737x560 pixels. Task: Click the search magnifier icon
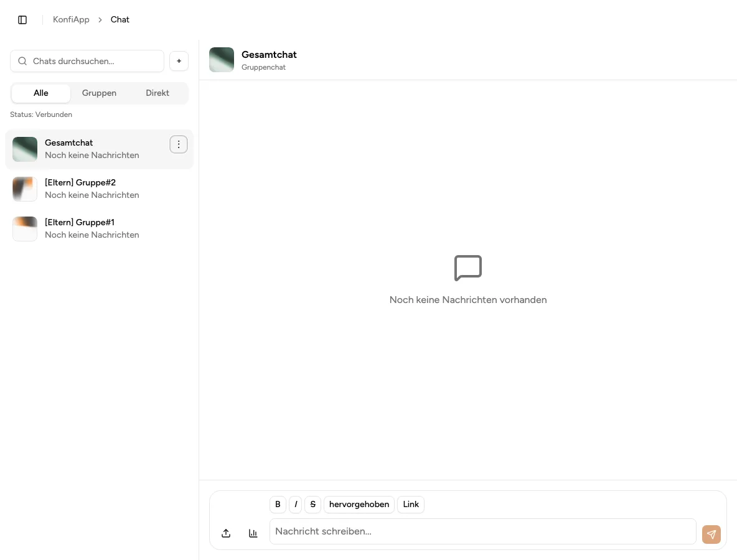22,61
